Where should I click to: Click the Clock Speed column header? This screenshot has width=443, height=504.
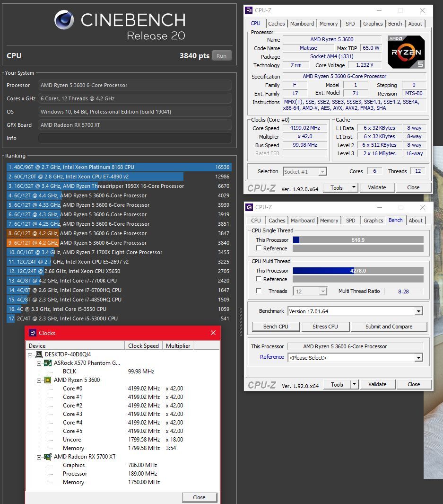(x=143, y=346)
